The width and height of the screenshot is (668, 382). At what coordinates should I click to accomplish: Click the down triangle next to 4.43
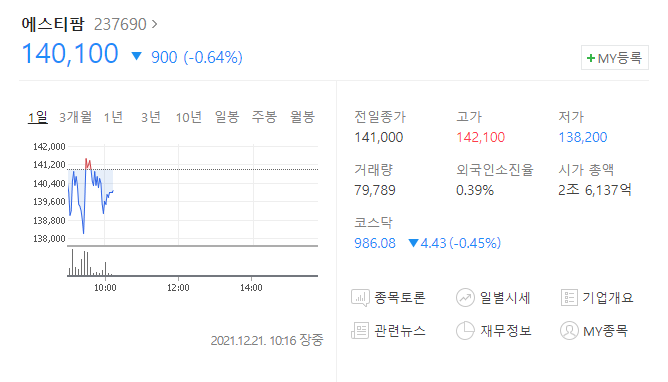point(413,243)
